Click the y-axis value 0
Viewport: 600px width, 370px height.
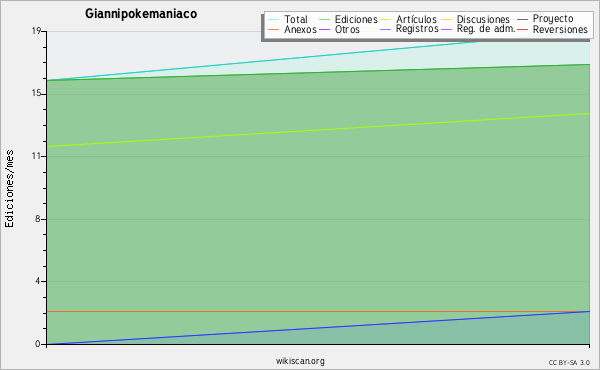(38, 344)
